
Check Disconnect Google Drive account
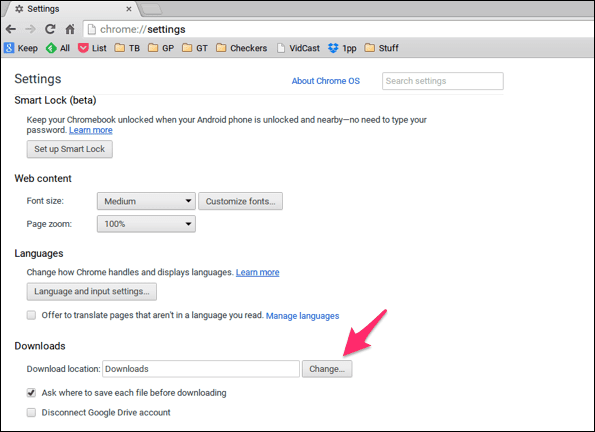pyautogui.click(x=31, y=412)
